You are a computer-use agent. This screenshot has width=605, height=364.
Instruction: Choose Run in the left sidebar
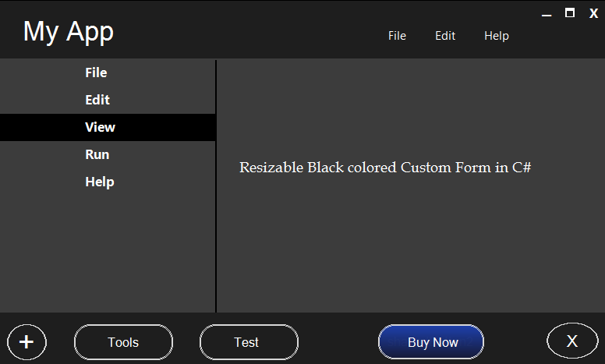click(x=97, y=154)
